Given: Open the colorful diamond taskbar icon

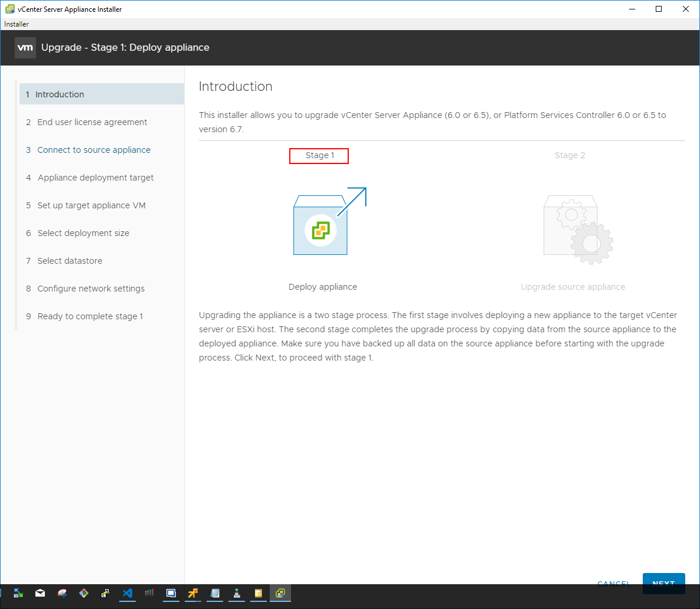Looking at the screenshot, I should coord(83,593).
